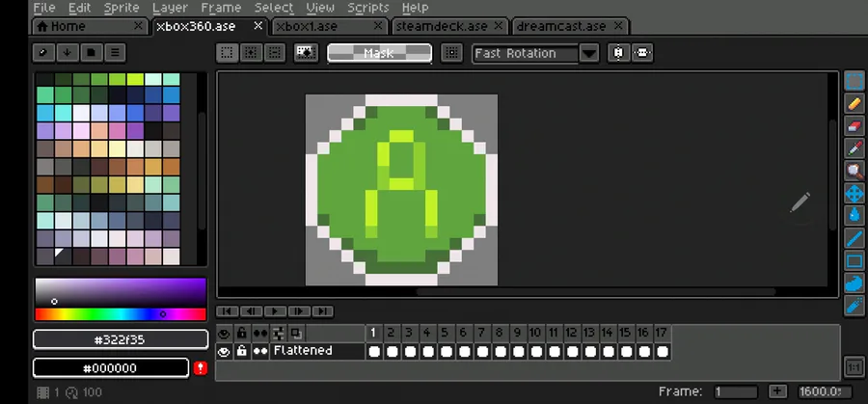Toggle continuous cels on Flattened layer

(259, 351)
